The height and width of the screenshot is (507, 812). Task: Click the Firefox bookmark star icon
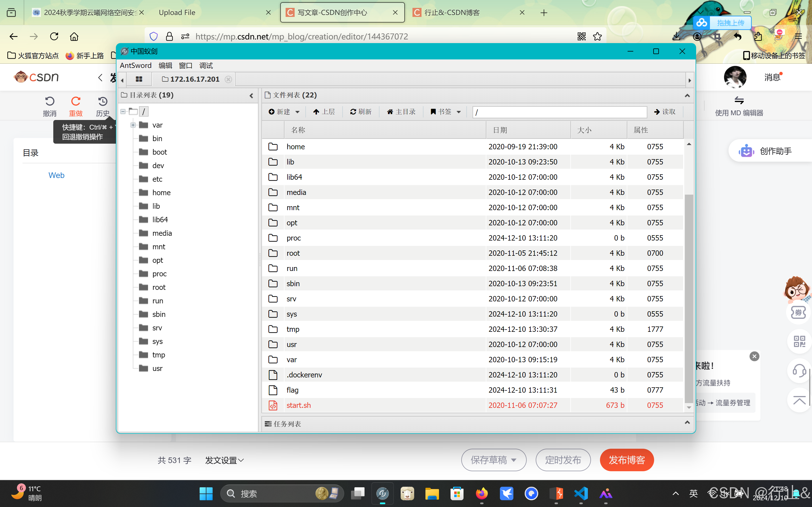coord(597,36)
